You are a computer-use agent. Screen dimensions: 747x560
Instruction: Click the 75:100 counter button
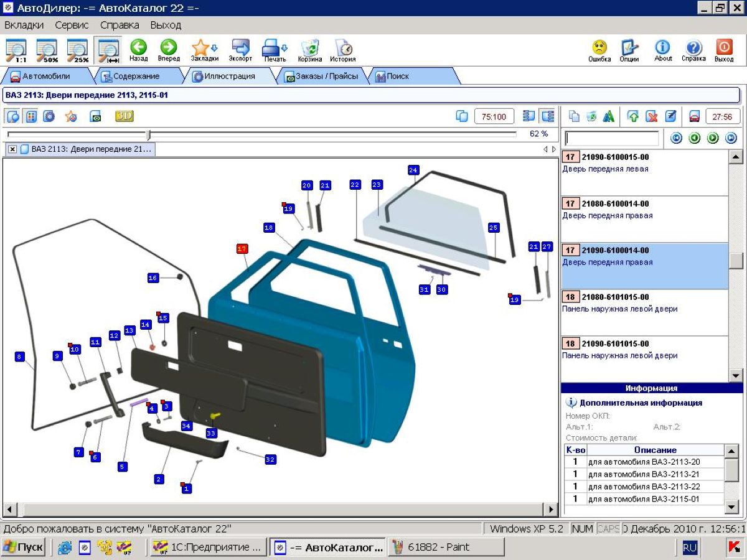pos(494,116)
